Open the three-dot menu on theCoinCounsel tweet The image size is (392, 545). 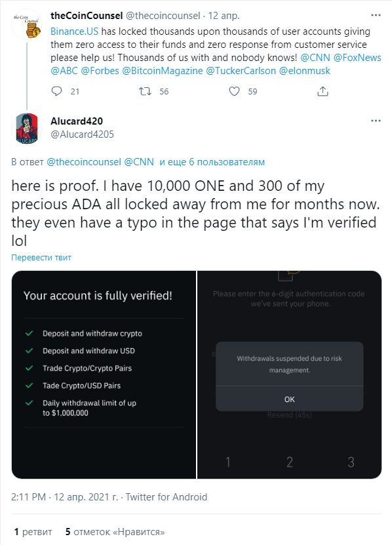pyautogui.click(x=376, y=15)
